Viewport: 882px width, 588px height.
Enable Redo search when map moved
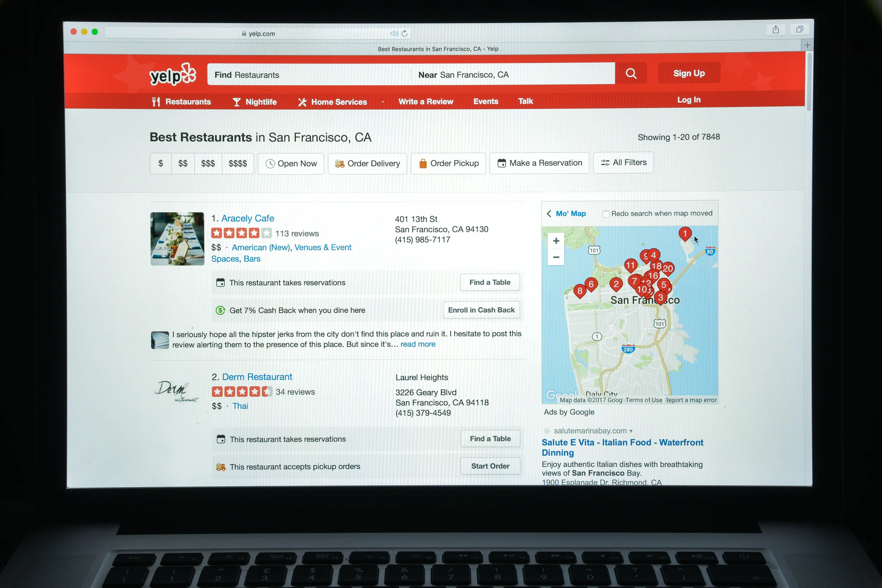pos(605,214)
